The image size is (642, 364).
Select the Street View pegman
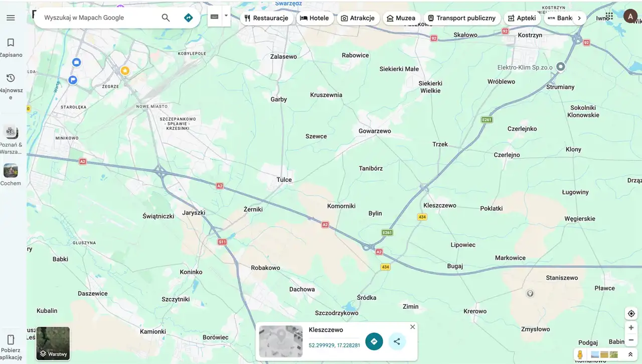coord(580,354)
